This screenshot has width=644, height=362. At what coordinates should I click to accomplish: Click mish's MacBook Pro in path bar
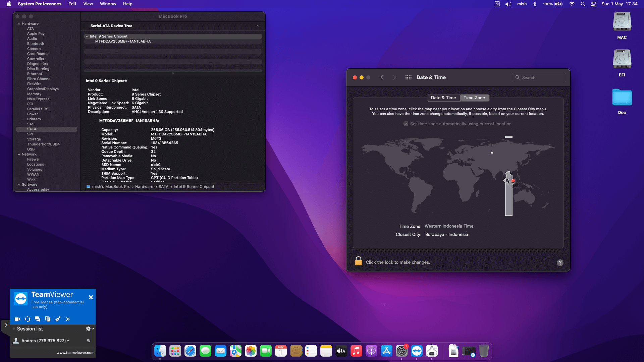(108, 187)
